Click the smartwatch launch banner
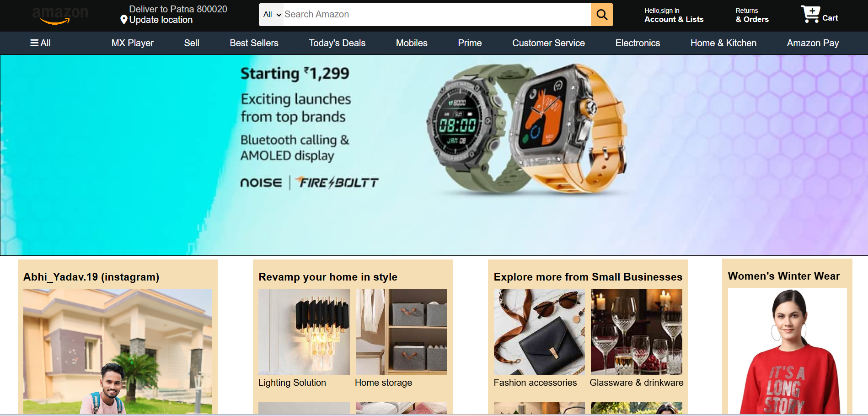The height and width of the screenshot is (416, 868). coord(434,155)
